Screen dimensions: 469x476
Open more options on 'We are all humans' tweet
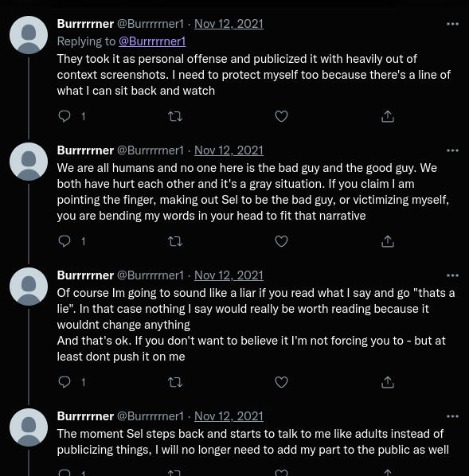tap(452, 150)
